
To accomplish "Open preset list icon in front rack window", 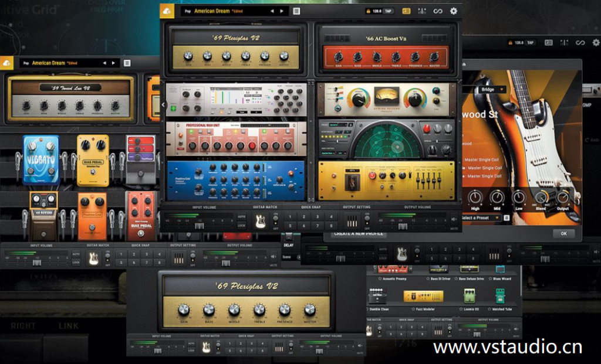I will click(296, 11).
